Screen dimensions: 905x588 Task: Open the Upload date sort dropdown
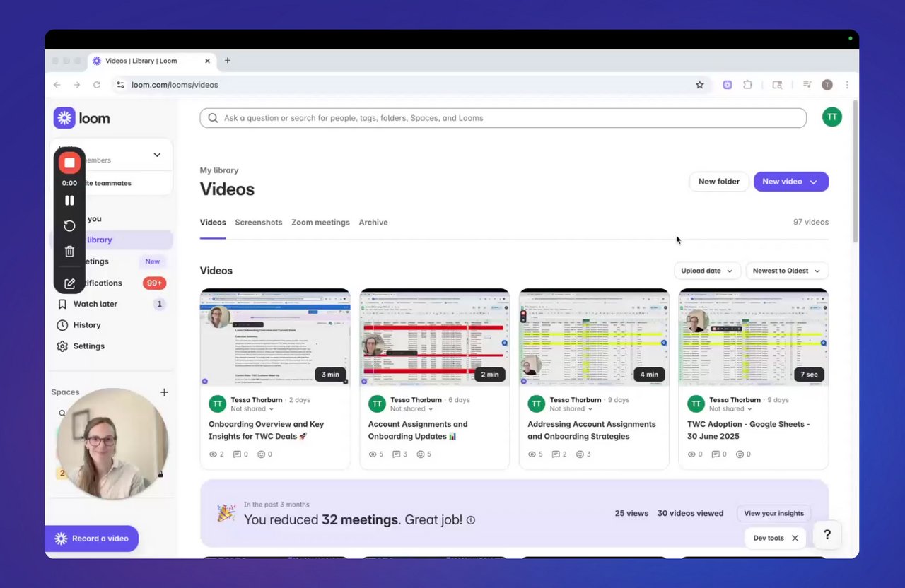point(707,271)
